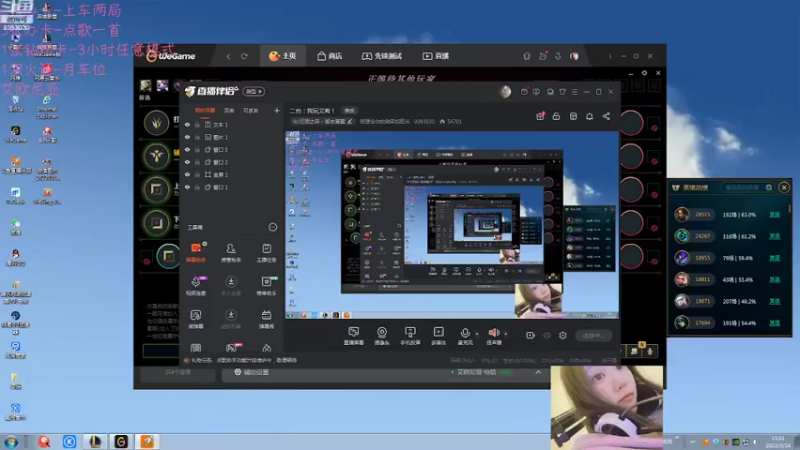This screenshot has height=450, width=800.
Task: Click the search icon in champion stats panel
Action: point(769,188)
